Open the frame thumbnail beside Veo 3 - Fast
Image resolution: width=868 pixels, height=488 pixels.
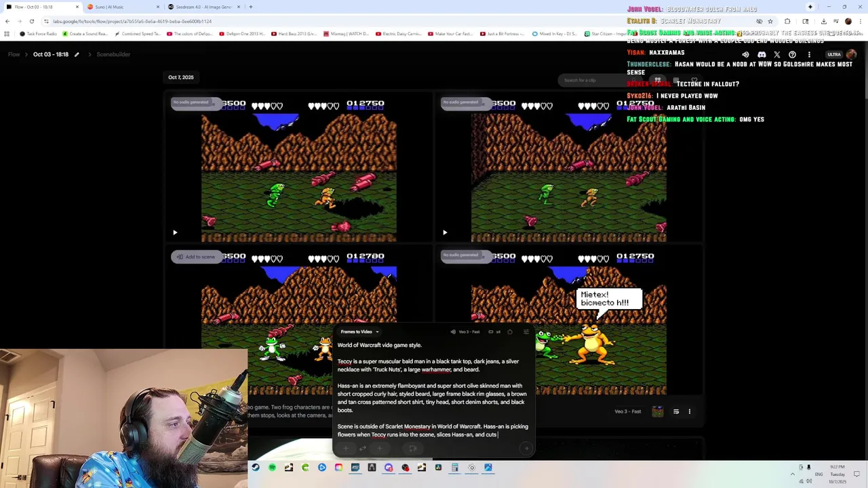pos(657,411)
